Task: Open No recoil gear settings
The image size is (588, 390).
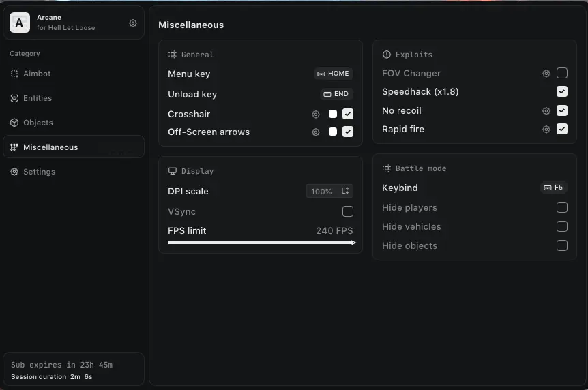Action: pos(546,111)
